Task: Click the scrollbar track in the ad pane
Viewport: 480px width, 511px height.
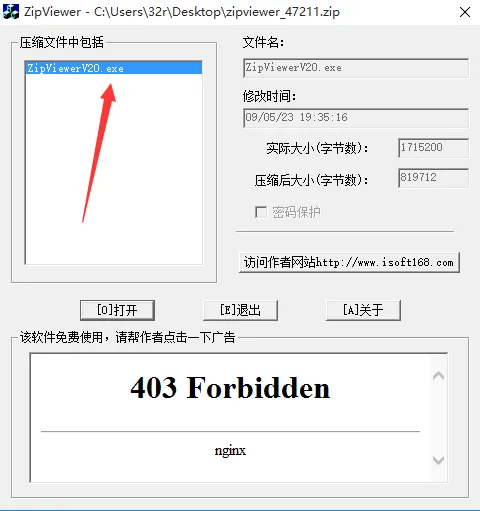Action: point(438,418)
